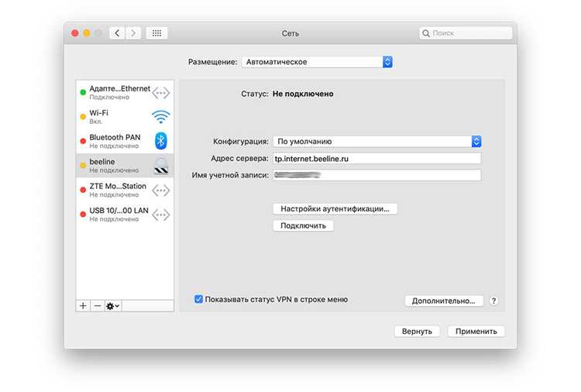Click the red close window button
The height and width of the screenshot is (392, 581).
(75, 33)
